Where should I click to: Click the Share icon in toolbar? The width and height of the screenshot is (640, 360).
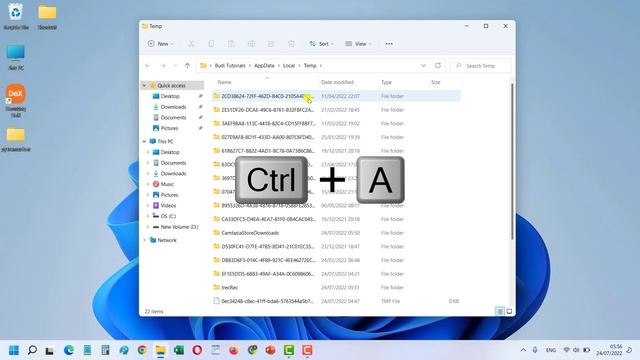coord(271,44)
